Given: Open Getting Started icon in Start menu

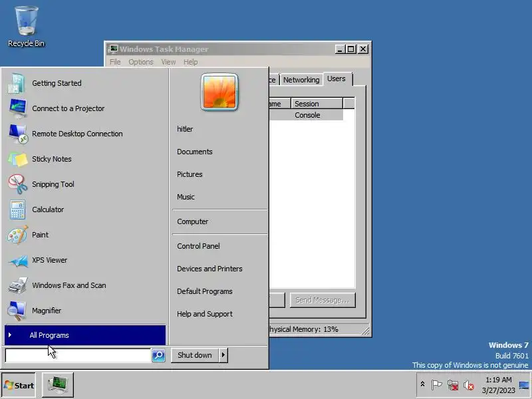Looking at the screenshot, I should point(16,83).
